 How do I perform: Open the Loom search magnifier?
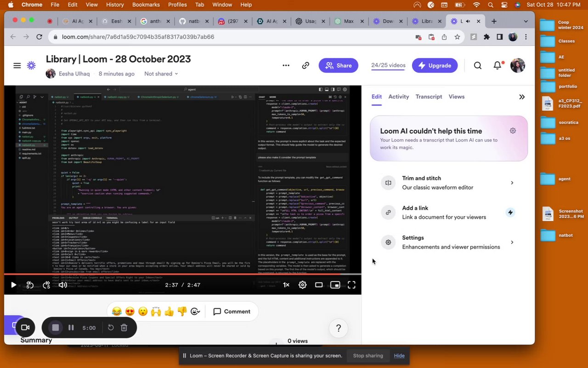coord(478,65)
